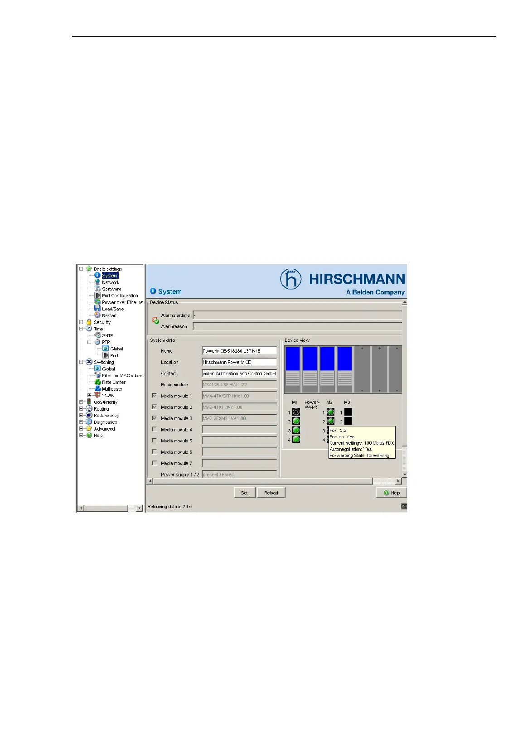Image resolution: width=532 pixels, height=756 pixels.
Task: Enable the Media module 7 checkbox
Action: pyautogui.click(x=155, y=463)
